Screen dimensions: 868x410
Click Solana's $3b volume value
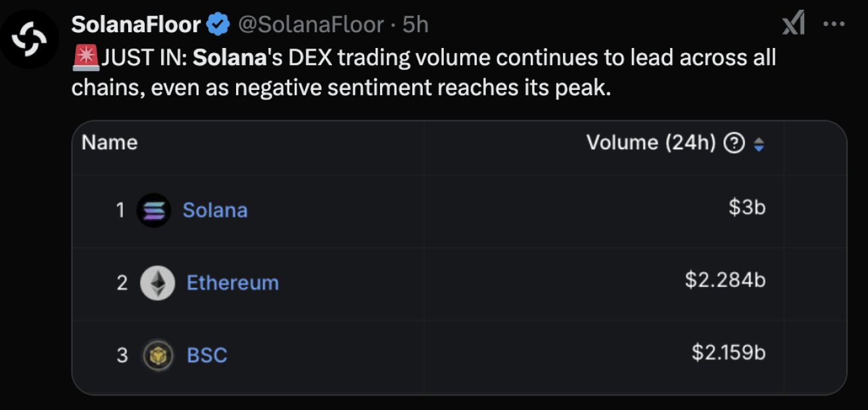tap(747, 208)
